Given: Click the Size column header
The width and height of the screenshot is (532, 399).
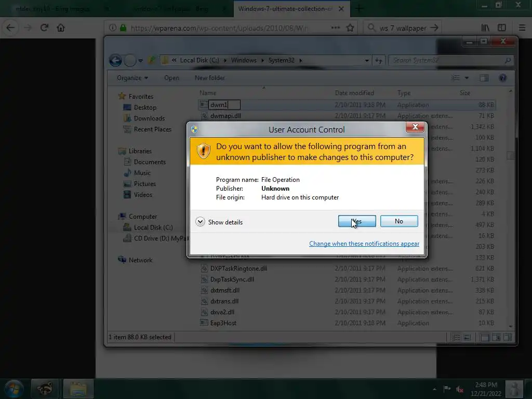Looking at the screenshot, I should 465,93.
